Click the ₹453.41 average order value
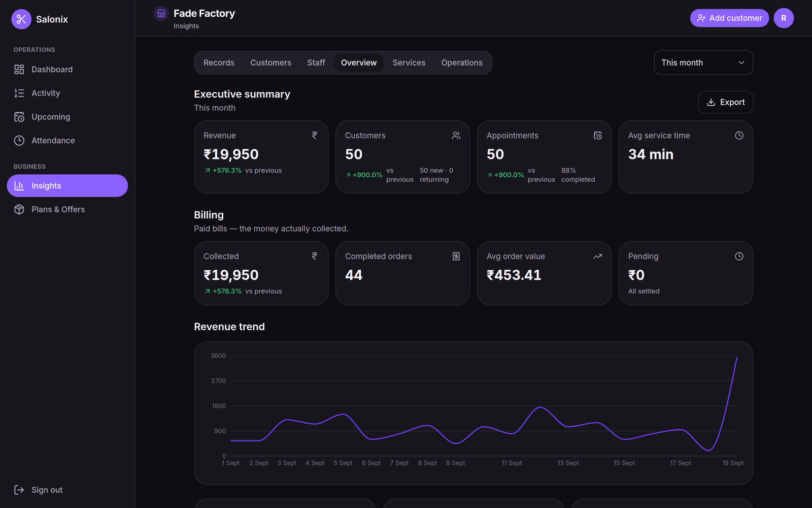This screenshot has height=508, width=812. 514,275
